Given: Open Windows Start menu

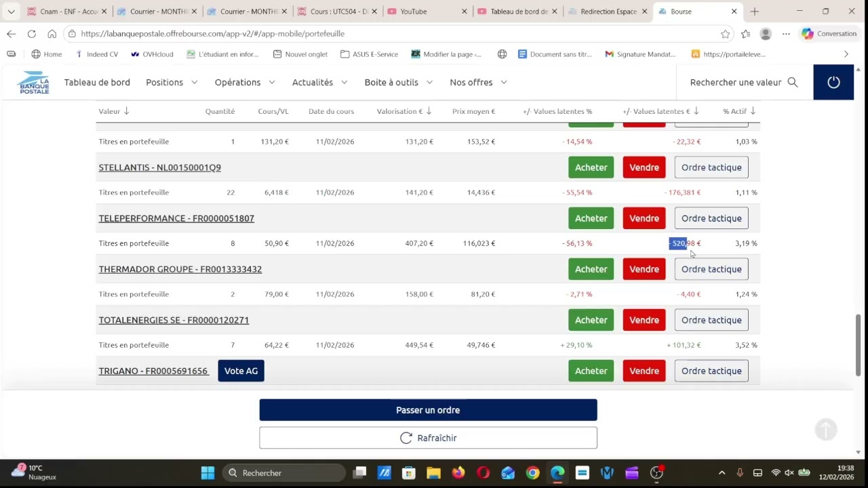Looking at the screenshot, I should coord(208,472).
